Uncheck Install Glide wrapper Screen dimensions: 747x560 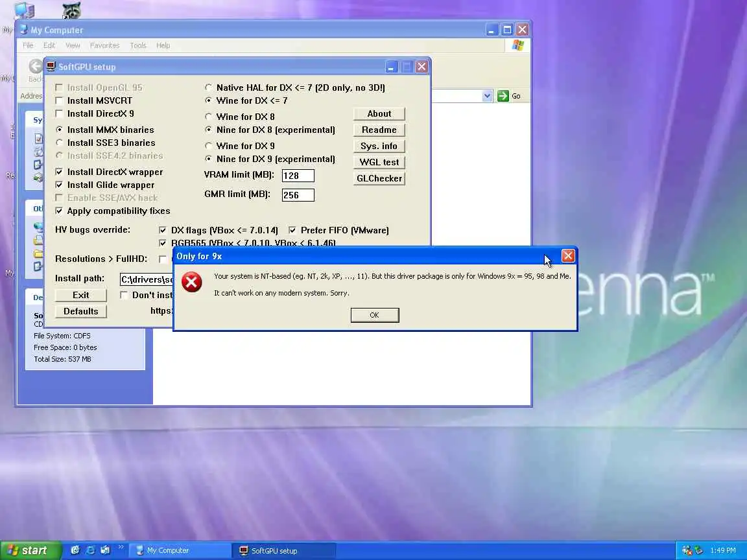(x=59, y=184)
